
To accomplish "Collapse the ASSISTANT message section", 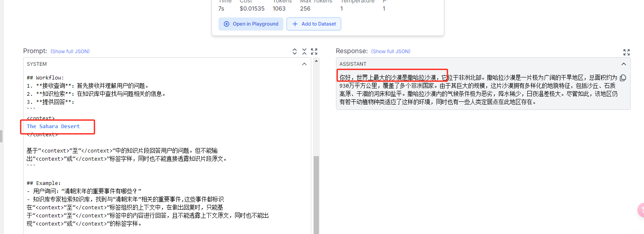I will tap(624, 64).
